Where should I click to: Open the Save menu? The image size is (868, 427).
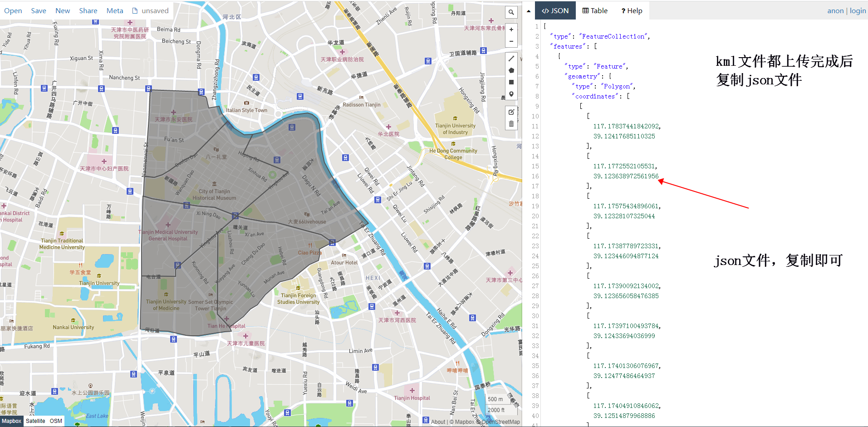point(39,11)
